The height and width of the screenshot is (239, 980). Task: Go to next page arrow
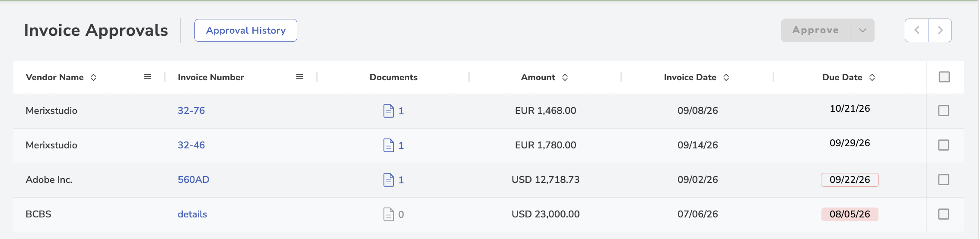[x=940, y=30]
